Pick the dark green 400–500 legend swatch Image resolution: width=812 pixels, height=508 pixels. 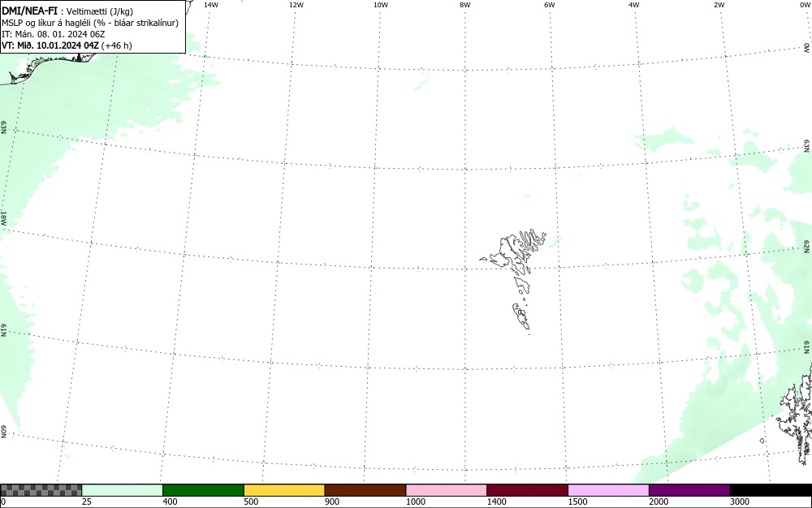203,490
